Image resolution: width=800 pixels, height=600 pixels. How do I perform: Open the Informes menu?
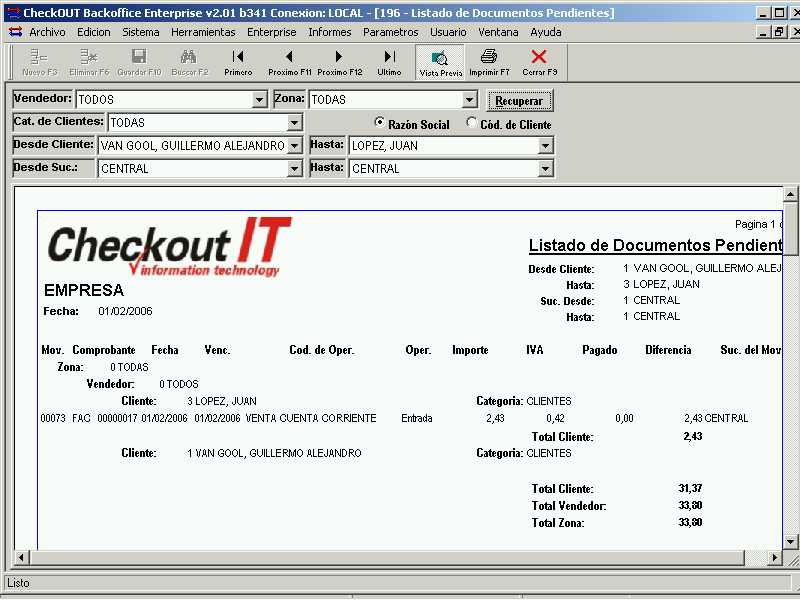point(330,32)
